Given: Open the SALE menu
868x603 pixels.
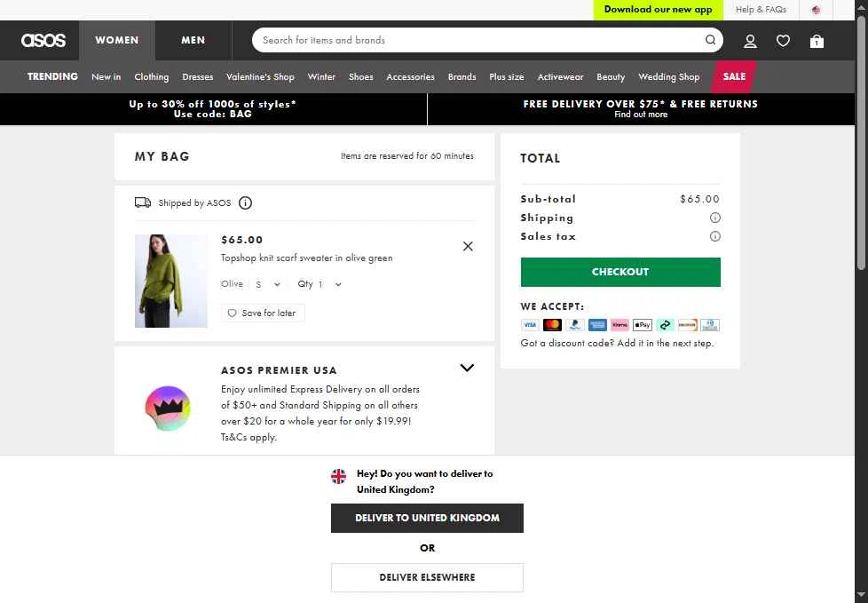Looking at the screenshot, I should [734, 76].
